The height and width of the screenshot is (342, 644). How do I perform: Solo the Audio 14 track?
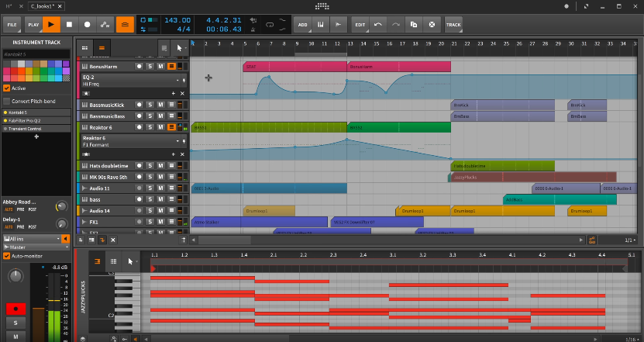pos(150,211)
